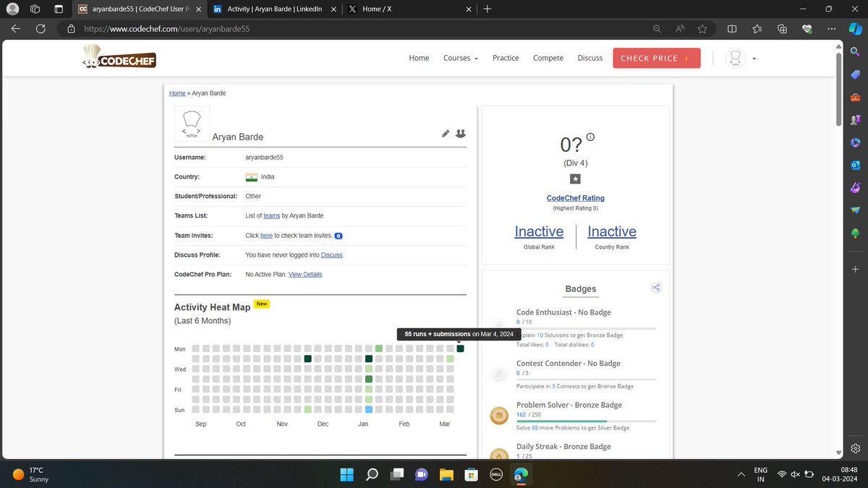
Task: Open a new browser tab
Action: (x=488, y=9)
